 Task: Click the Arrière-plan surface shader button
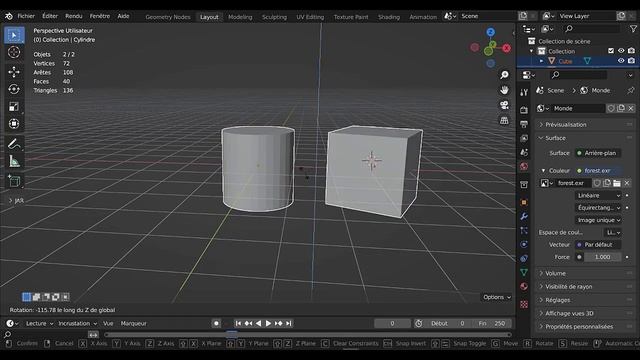(x=598, y=153)
